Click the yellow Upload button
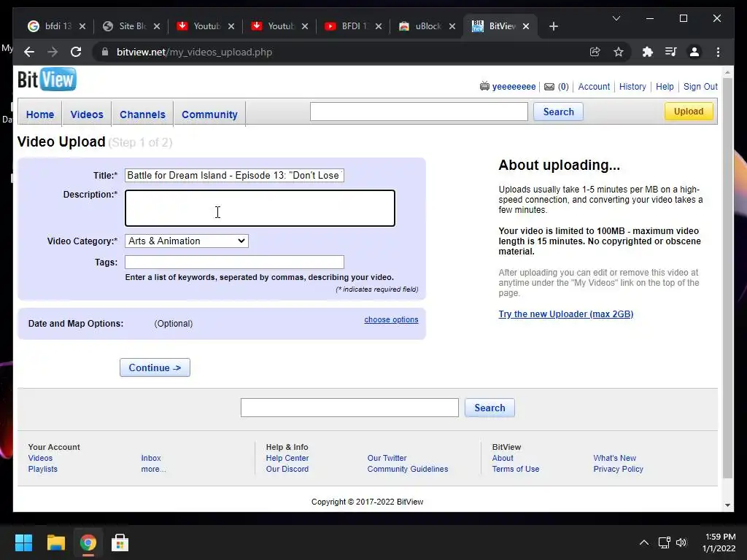 689,112
